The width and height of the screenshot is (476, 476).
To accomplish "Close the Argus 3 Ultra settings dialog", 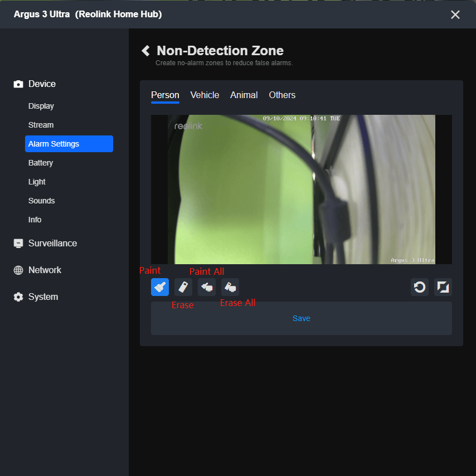I will coord(455,14).
